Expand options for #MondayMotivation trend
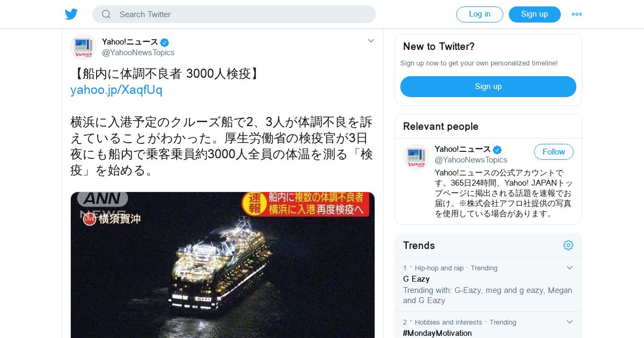The height and width of the screenshot is (338, 644). point(569,322)
